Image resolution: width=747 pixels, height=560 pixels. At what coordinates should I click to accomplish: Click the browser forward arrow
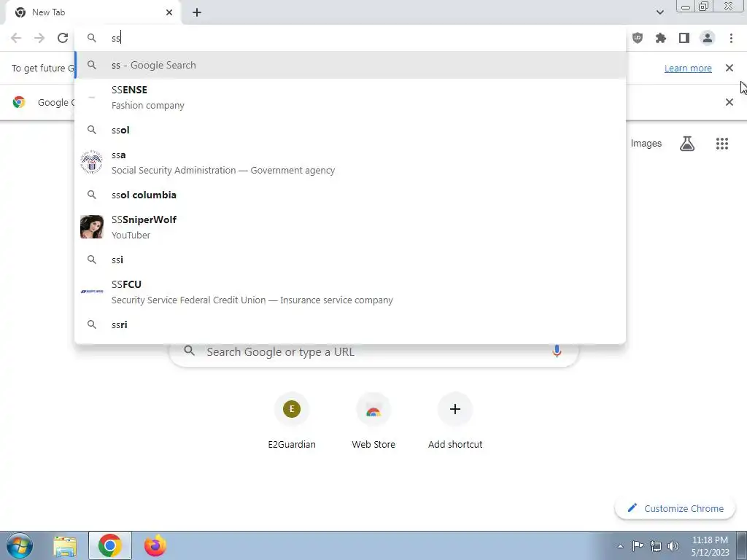[x=39, y=38]
